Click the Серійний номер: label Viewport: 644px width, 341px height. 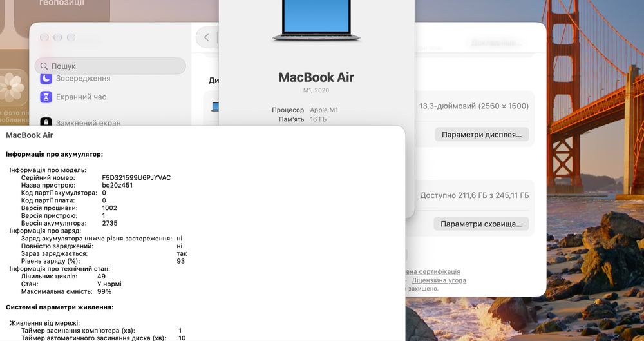pyautogui.click(x=48, y=178)
